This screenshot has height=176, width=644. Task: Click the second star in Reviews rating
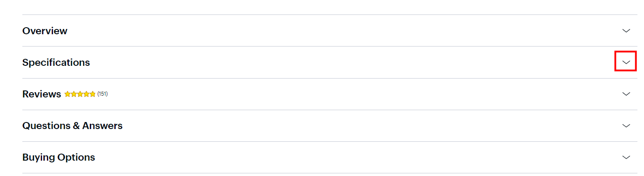coord(74,94)
